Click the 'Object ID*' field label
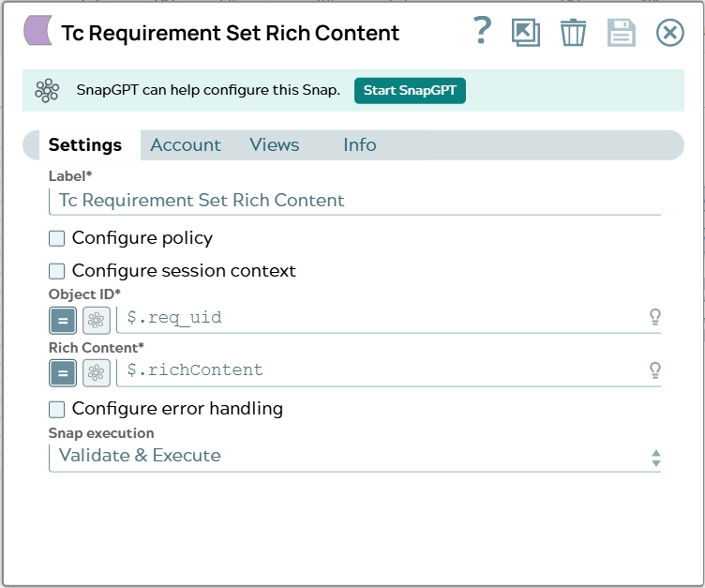Image resolution: width=705 pixels, height=588 pixels. (84, 294)
